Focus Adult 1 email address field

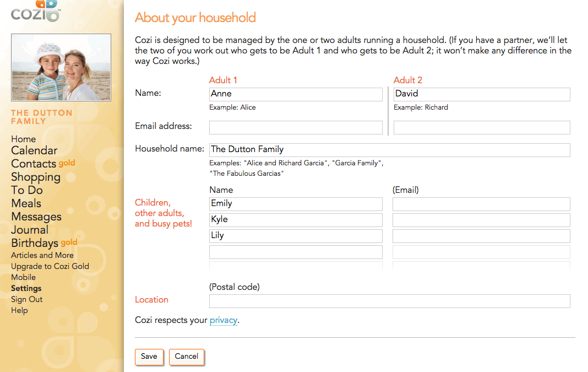pyautogui.click(x=296, y=128)
